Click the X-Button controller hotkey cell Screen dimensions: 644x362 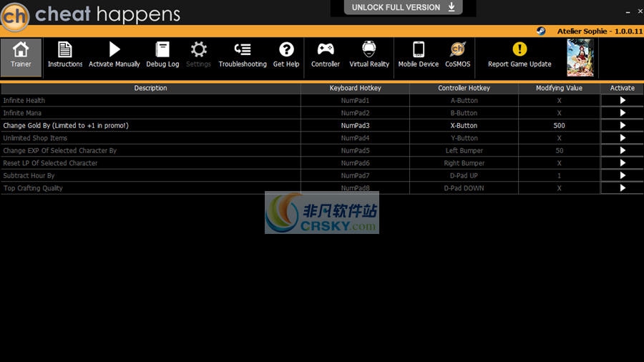coord(464,126)
